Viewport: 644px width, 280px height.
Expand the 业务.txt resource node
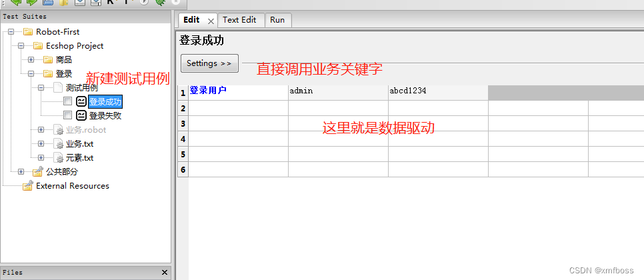pyautogui.click(x=41, y=144)
